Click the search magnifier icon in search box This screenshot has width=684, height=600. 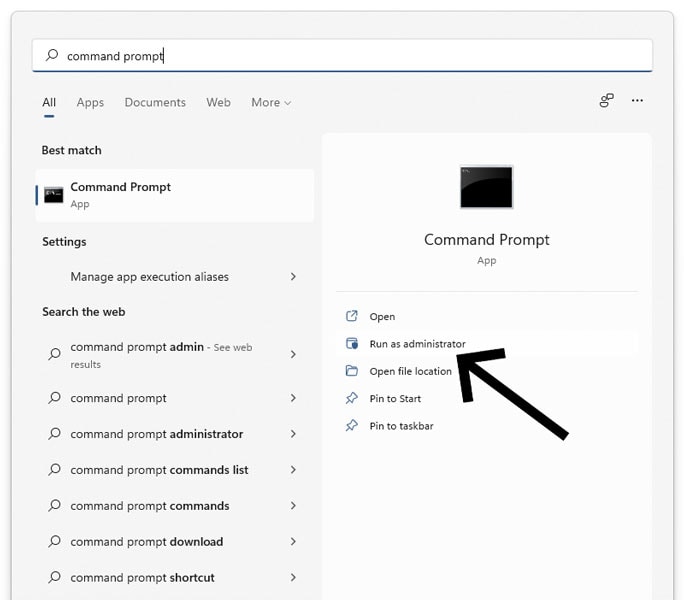[52, 55]
